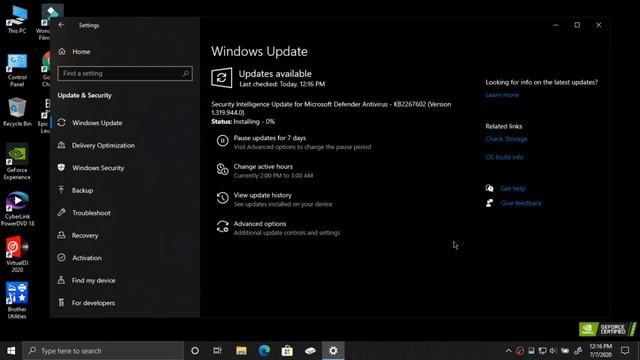640x360 pixels.
Task: Open For developers settings
Action: click(93, 303)
